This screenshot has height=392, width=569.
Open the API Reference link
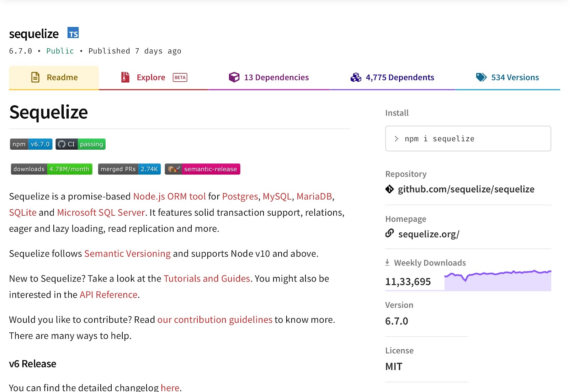(x=108, y=295)
